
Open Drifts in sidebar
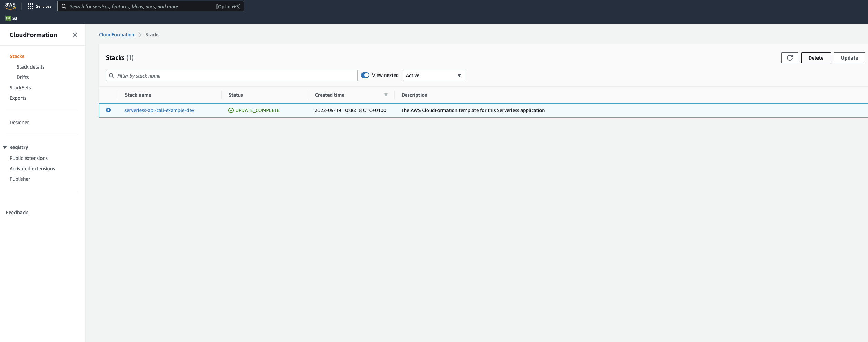tap(23, 77)
